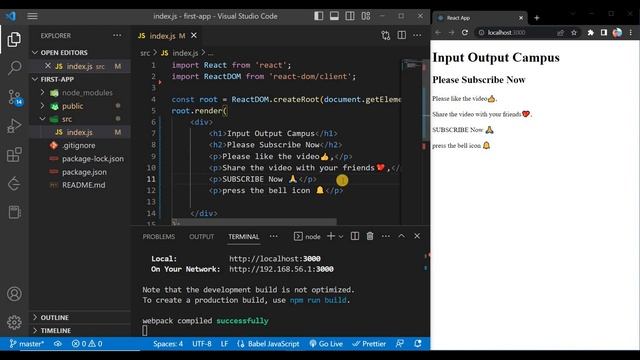Open package-lock.json file
640x360 pixels.
92,159
